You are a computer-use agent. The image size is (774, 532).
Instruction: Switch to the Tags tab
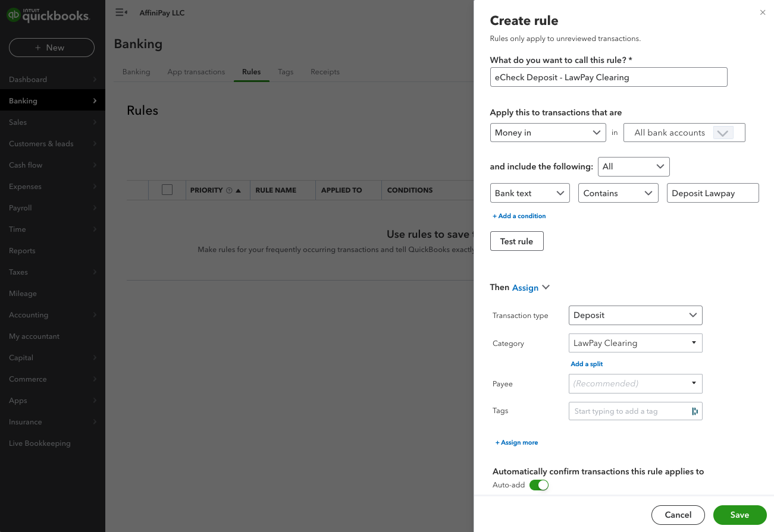(x=286, y=72)
